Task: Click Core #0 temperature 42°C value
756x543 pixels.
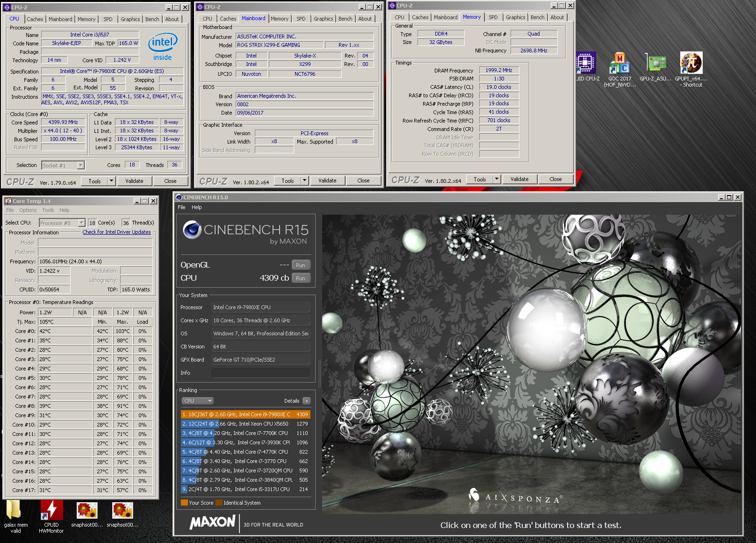Action: click(65, 331)
